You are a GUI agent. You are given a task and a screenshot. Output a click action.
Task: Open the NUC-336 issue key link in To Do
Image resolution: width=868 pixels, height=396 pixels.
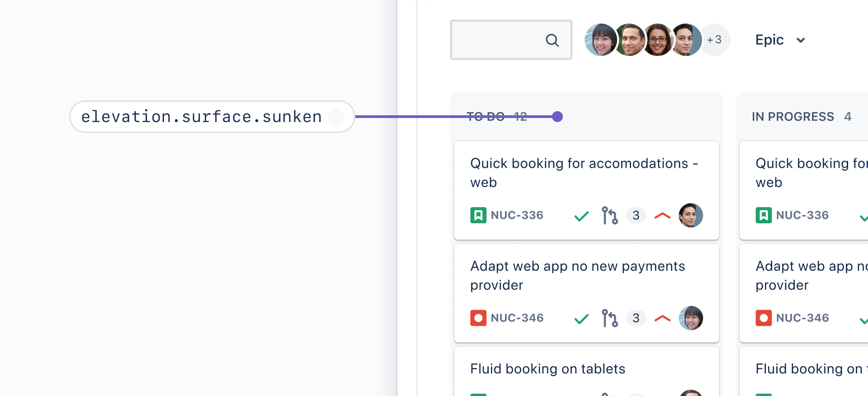[517, 215]
